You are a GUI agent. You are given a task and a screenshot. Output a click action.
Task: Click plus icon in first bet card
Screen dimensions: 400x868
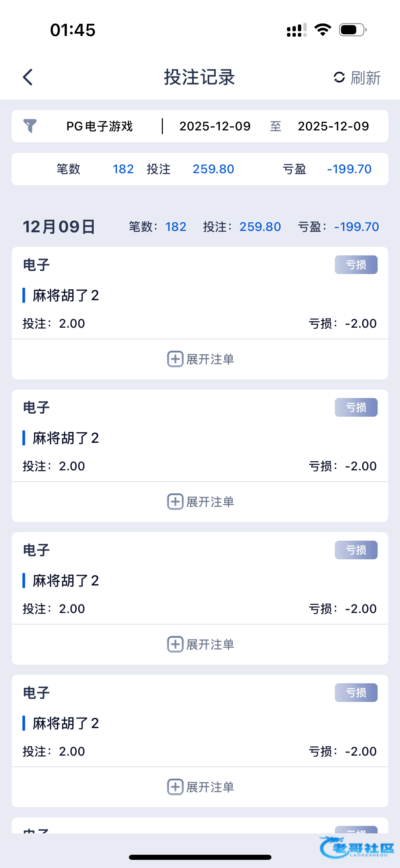click(x=175, y=359)
